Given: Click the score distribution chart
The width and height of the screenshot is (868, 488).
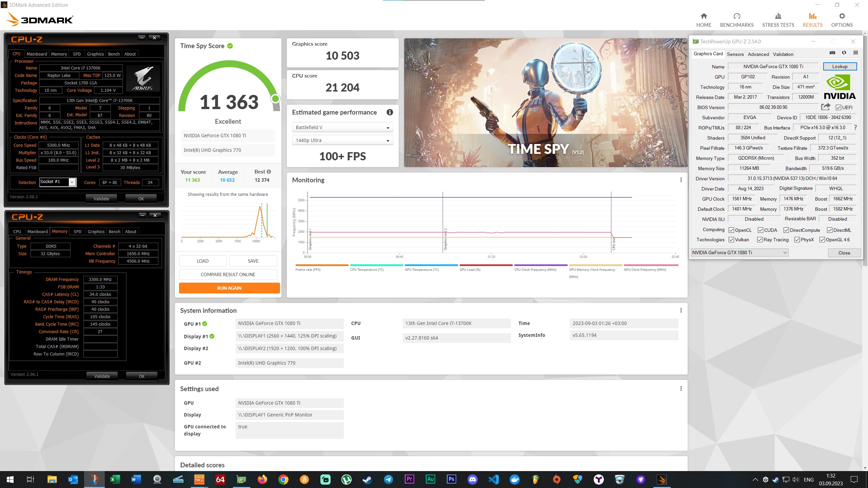Looking at the screenshot, I should (228, 222).
